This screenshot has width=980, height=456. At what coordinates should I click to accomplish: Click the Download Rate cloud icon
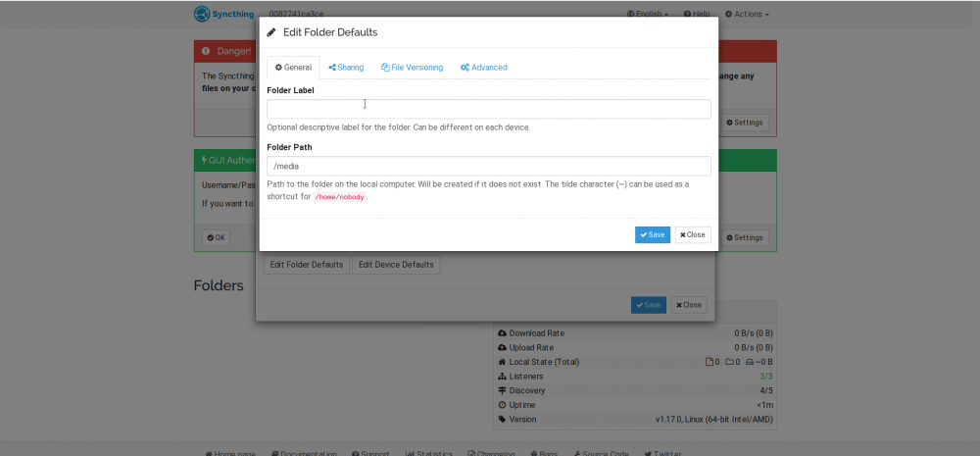coord(502,333)
